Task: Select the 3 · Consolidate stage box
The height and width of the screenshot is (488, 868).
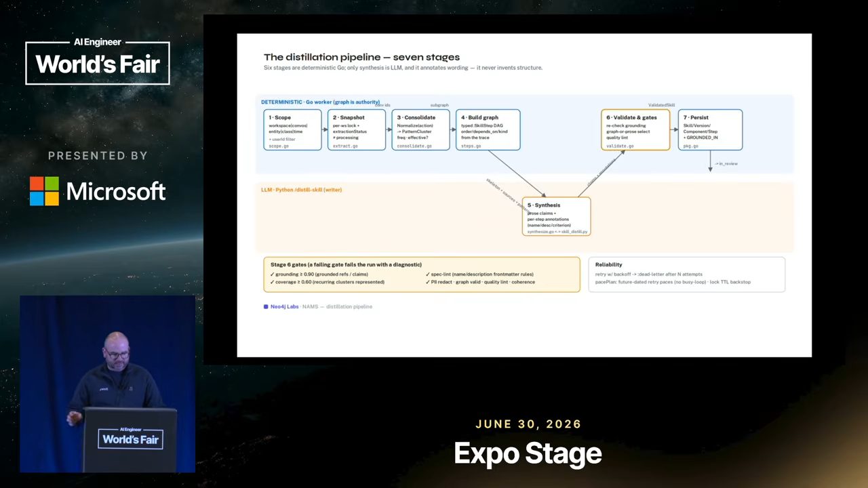Action: 420,129
